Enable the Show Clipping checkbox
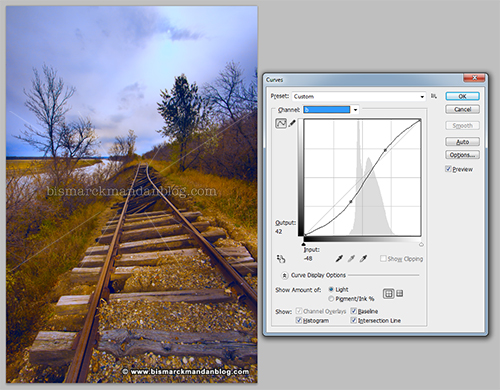The height and width of the screenshot is (390, 500). 383,259
